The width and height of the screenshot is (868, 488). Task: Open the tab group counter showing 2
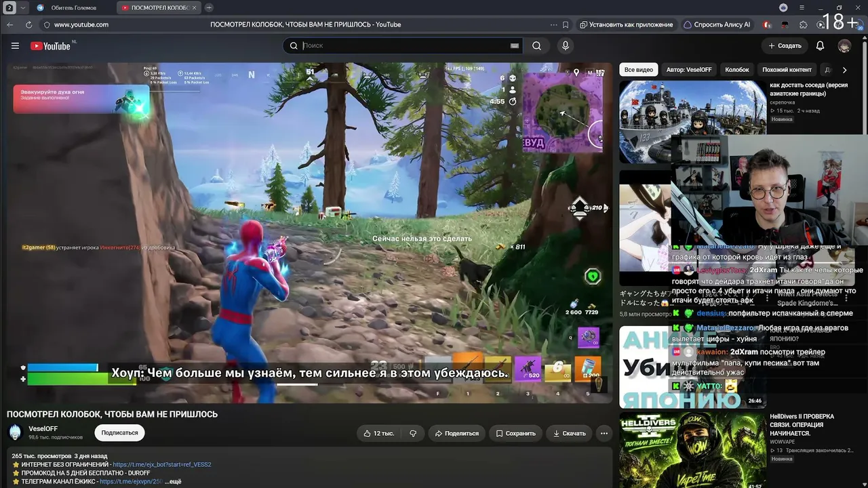(x=10, y=7)
